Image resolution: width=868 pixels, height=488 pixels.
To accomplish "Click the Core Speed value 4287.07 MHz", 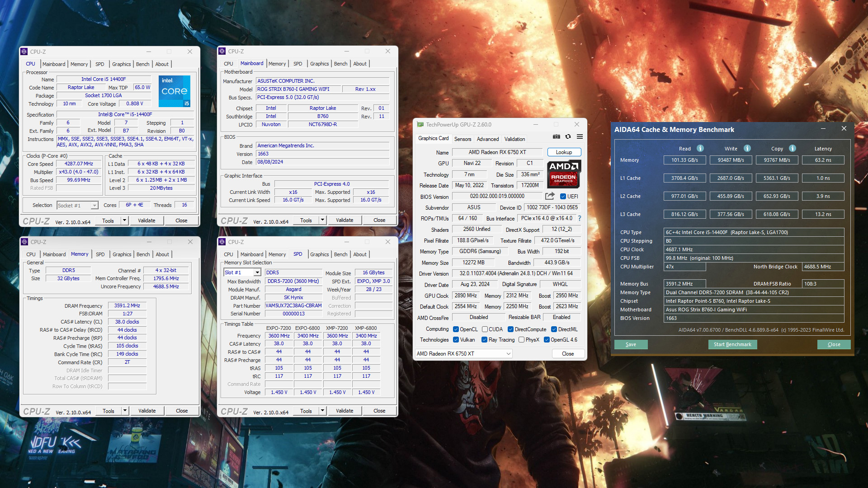I will (x=79, y=164).
